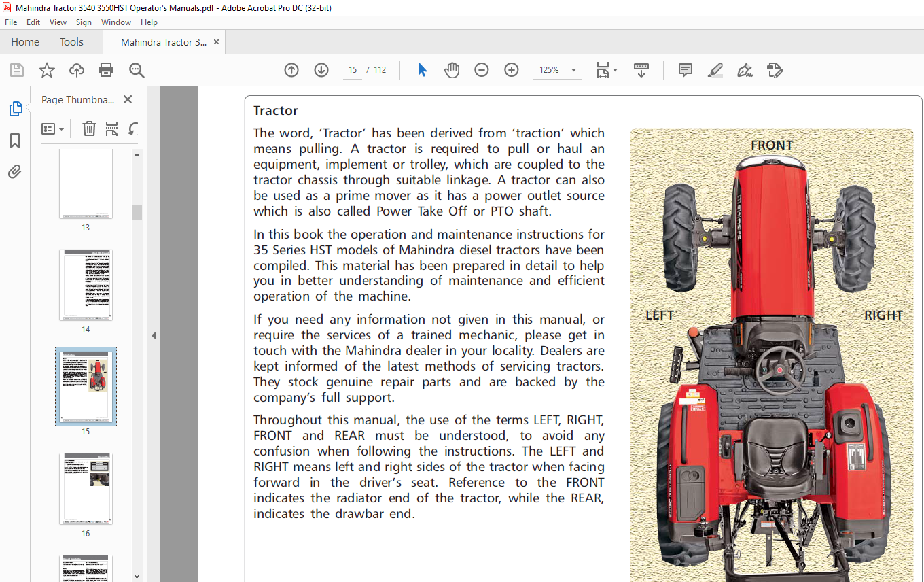The height and width of the screenshot is (582, 924).
Task: Click the FRONT label on tractor image
Action: click(771, 145)
